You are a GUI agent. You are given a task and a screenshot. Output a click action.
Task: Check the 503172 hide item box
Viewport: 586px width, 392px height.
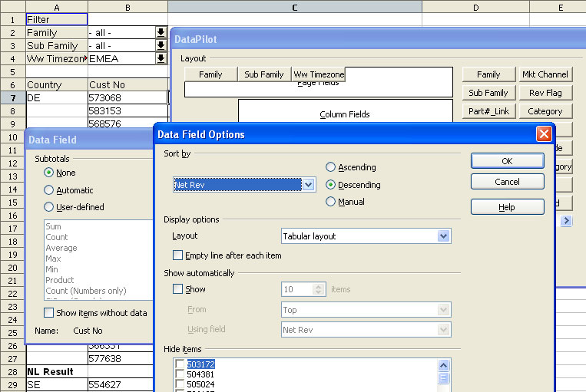pyautogui.click(x=180, y=364)
